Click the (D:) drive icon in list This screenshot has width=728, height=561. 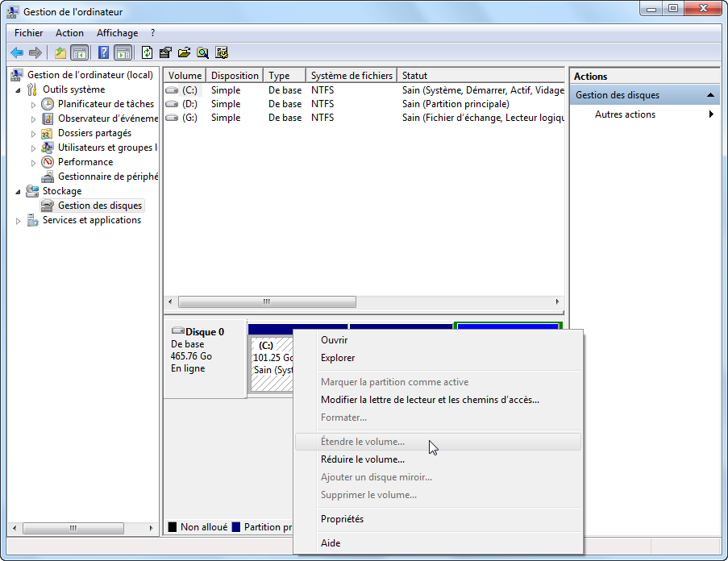click(172, 104)
